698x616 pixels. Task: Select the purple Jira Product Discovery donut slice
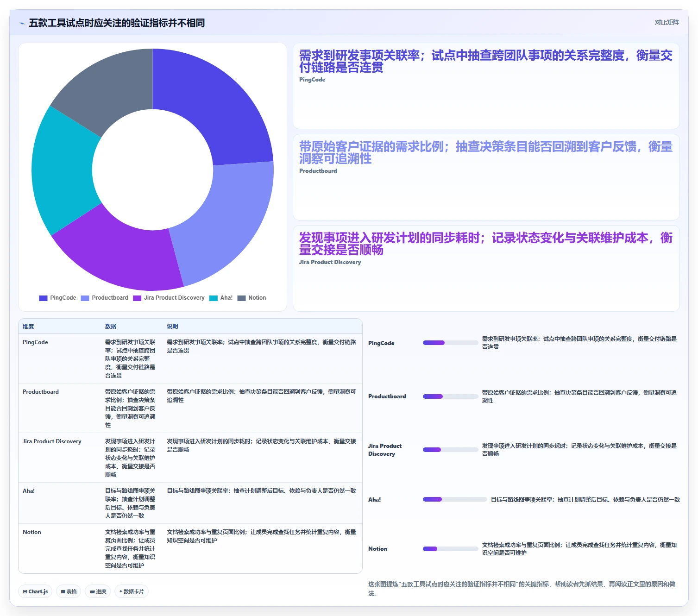click(x=125, y=252)
